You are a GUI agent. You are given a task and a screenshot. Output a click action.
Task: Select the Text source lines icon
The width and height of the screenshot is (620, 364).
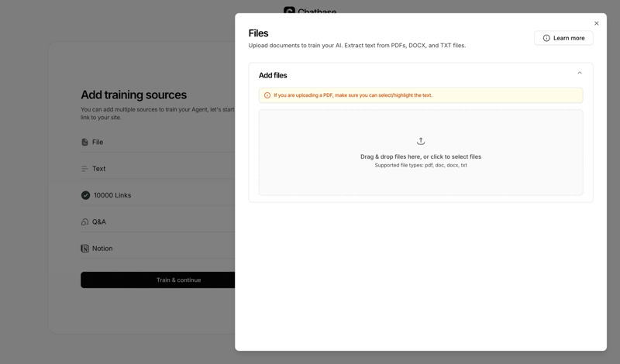click(x=84, y=169)
